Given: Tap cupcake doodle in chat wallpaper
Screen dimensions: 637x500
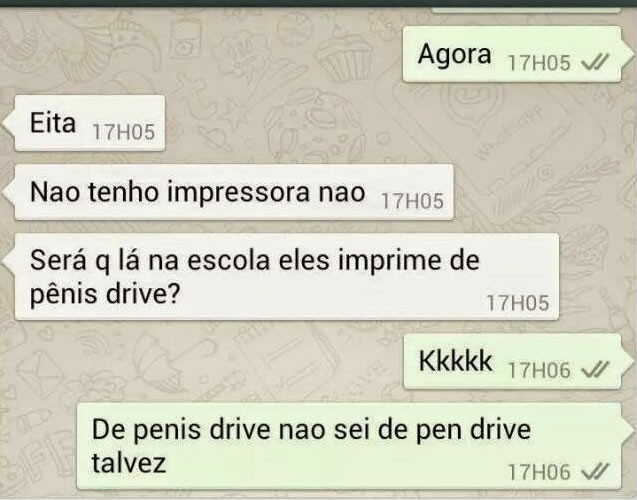Looking at the screenshot, I should [x=345, y=55].
